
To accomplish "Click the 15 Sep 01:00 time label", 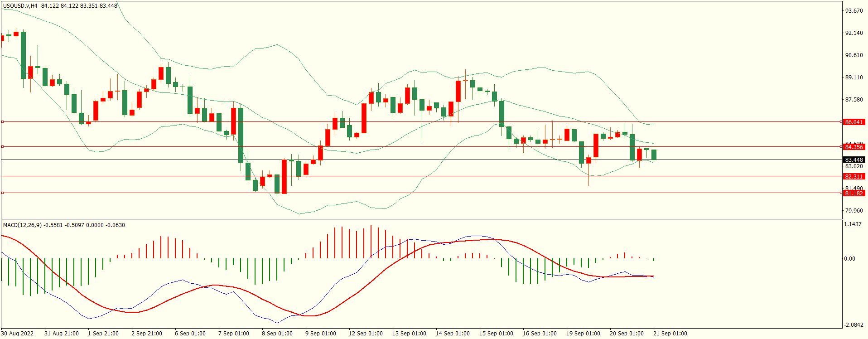I will coord(496,334).
